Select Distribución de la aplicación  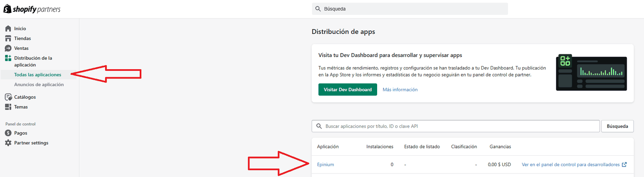pyautogui.click(x=33, y=62)
